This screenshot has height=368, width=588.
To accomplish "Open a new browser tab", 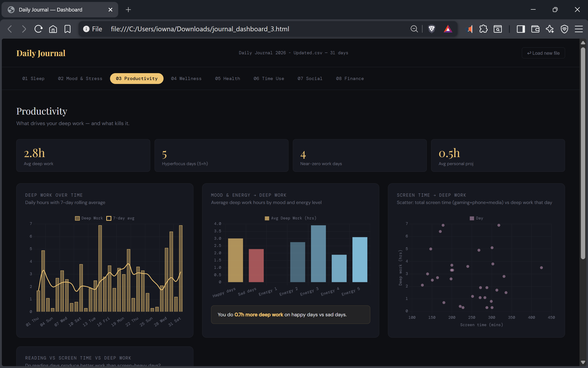I will click(x=128, y=9).
